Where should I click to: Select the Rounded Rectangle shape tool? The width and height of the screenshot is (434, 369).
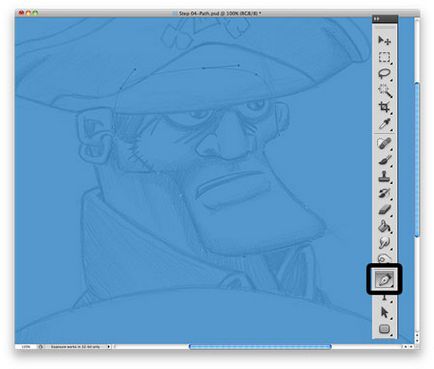[x=384, y=329]
